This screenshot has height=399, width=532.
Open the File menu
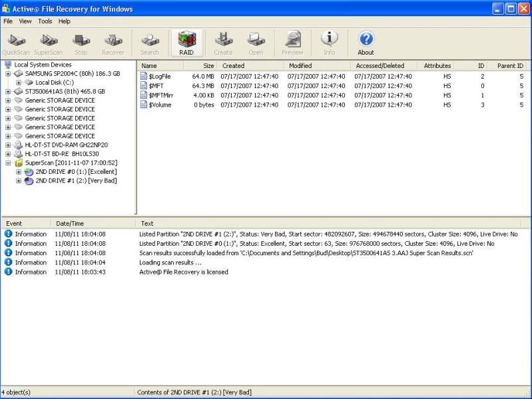pyautogui.click(x=8, y=21)
